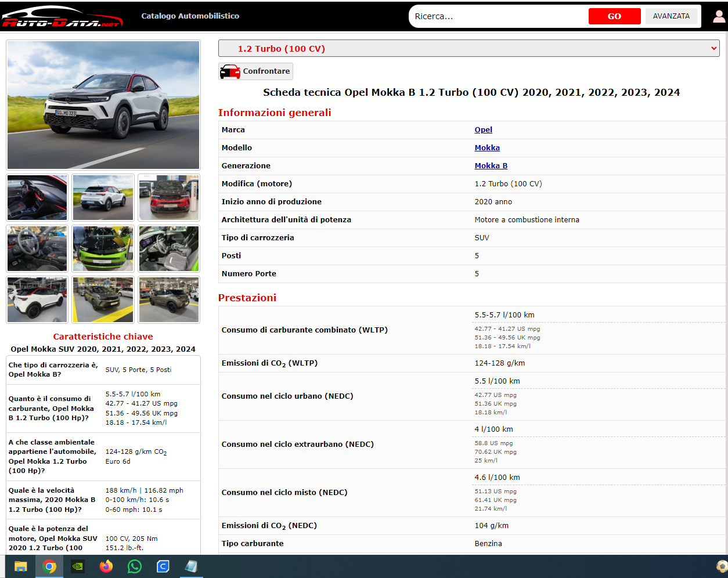Follow the Opel brand link
This screenshot has height=578, width=728.
pos(483,130)
